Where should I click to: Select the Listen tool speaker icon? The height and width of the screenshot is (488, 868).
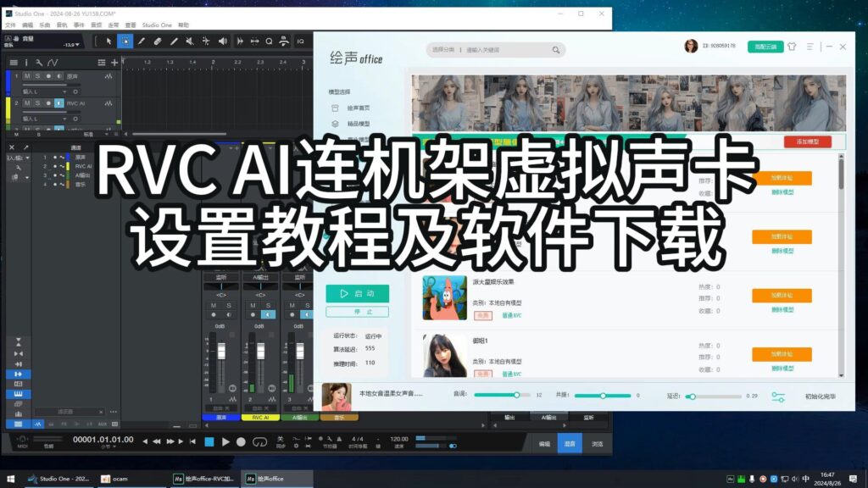point(223,42)
